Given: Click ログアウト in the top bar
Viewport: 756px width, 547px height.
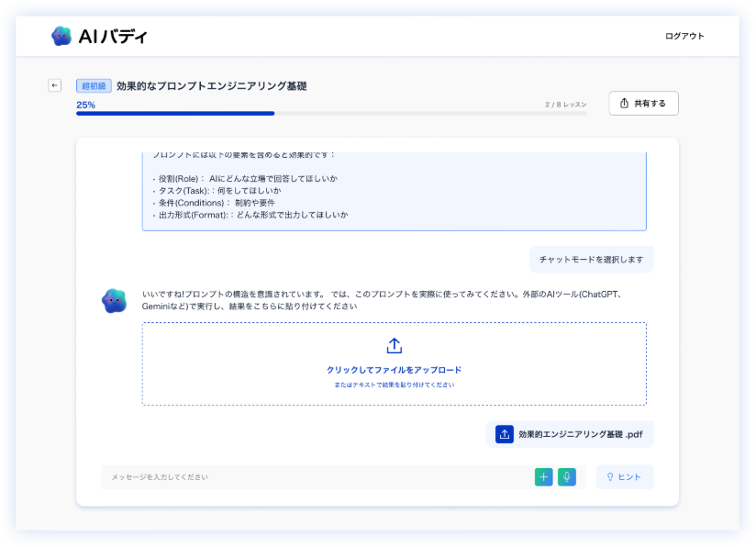Looking at the screenshot, I should [x=684, y=37].
